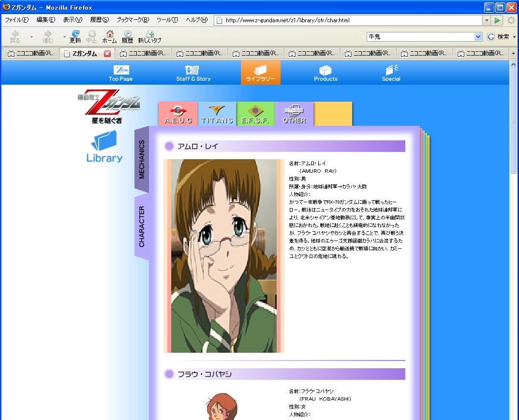The width and height of the screenshot is (519, 420).
Task: Reload the page with 更新 button
Action: tap(75, 36)
